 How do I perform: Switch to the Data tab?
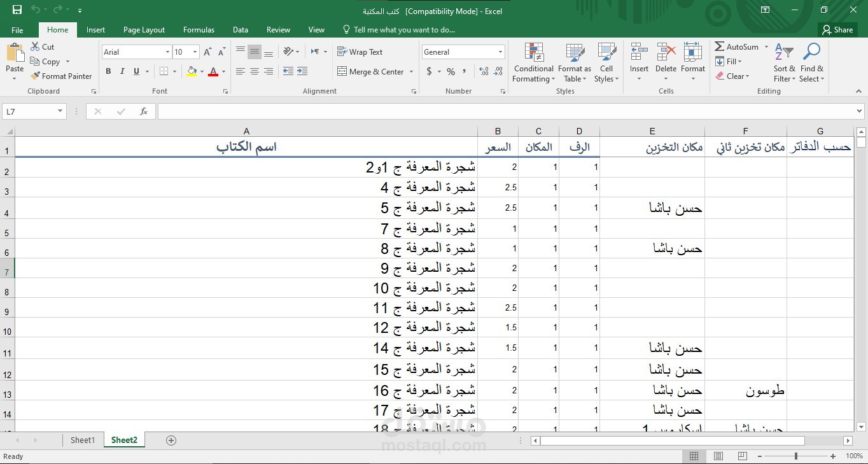(x=241, y=30)
